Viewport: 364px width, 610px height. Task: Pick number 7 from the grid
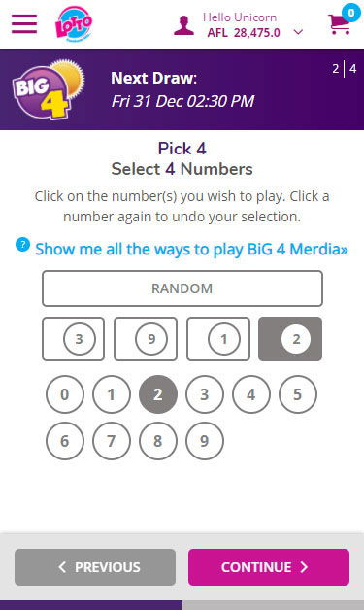[x=112, y=441]
